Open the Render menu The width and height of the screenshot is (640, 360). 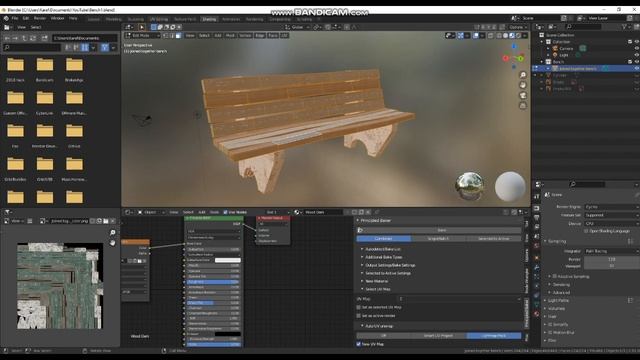40,18
